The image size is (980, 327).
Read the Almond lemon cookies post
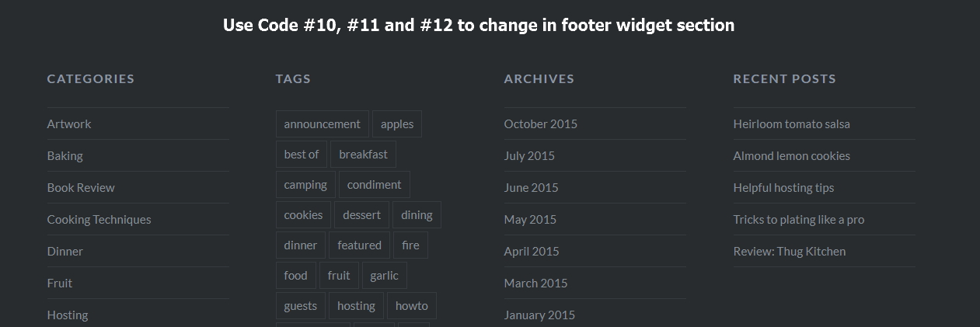791,155
